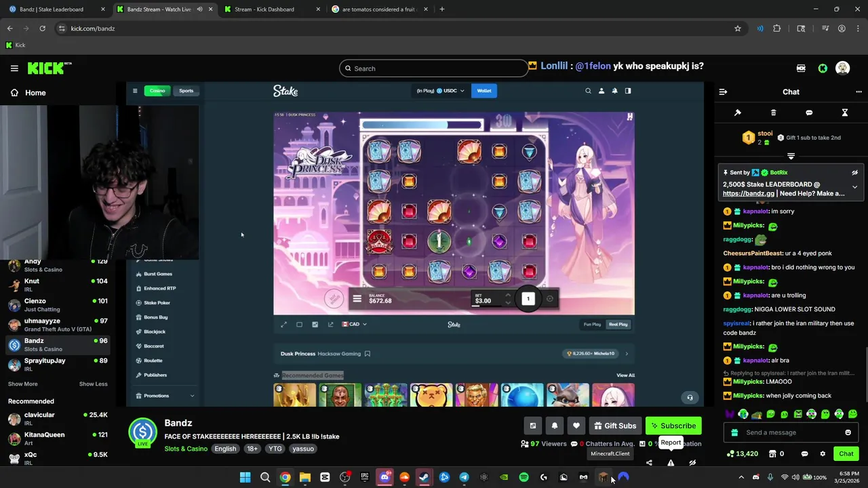868x488 pixels.
Task: Click the green Kick icon beside avatar
Action: coord(823,68)
